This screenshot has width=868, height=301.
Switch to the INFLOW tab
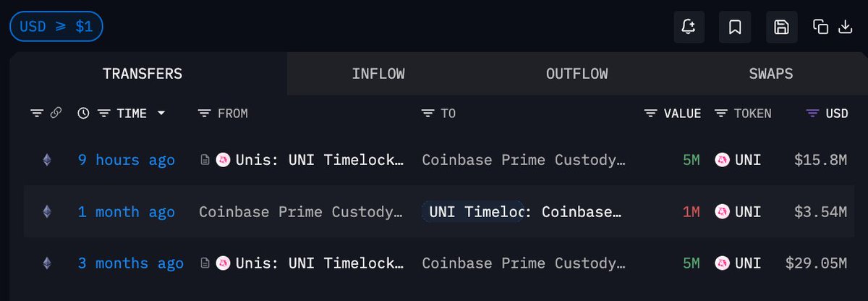click(x=378, y=74)
